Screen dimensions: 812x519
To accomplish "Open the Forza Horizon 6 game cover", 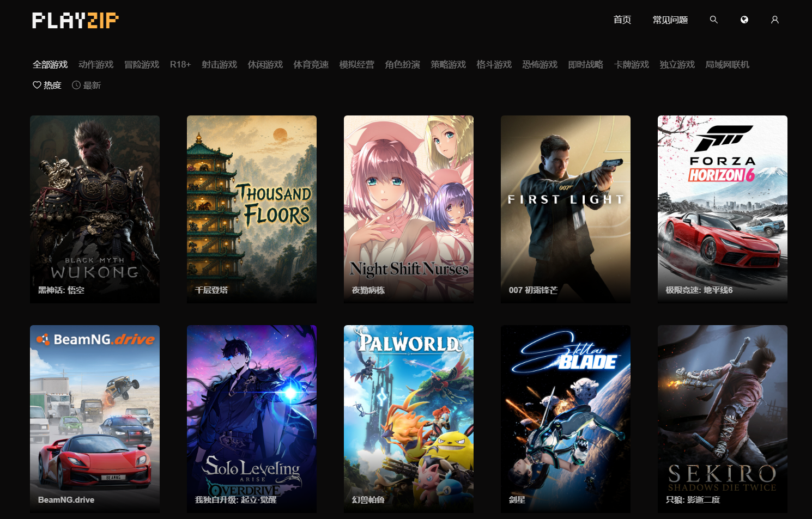I will click(x=723, y=209).
